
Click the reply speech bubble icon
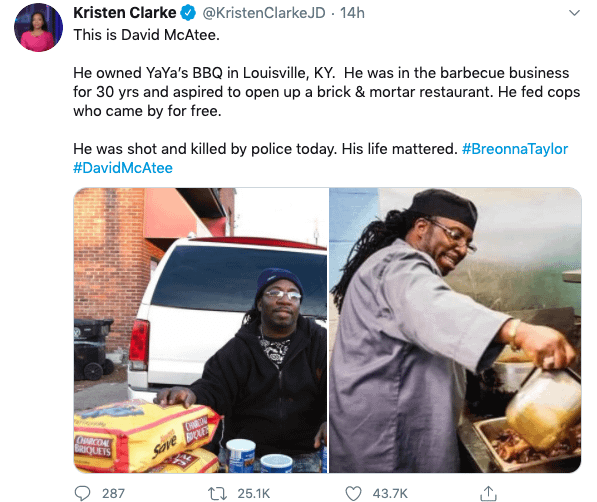pyautogui.click(x=82, y=493)
